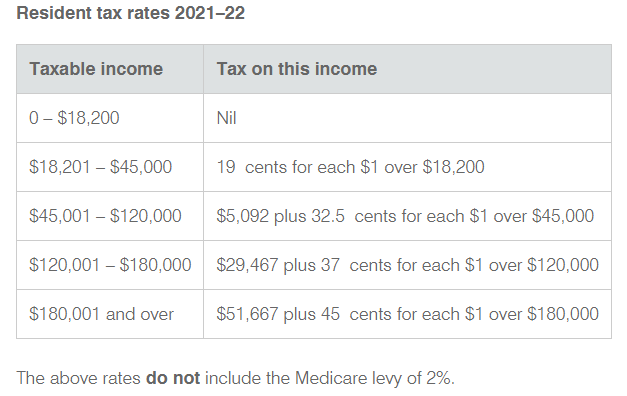
Task: Click the Medicare levy note text
Action: pos(236,378)
